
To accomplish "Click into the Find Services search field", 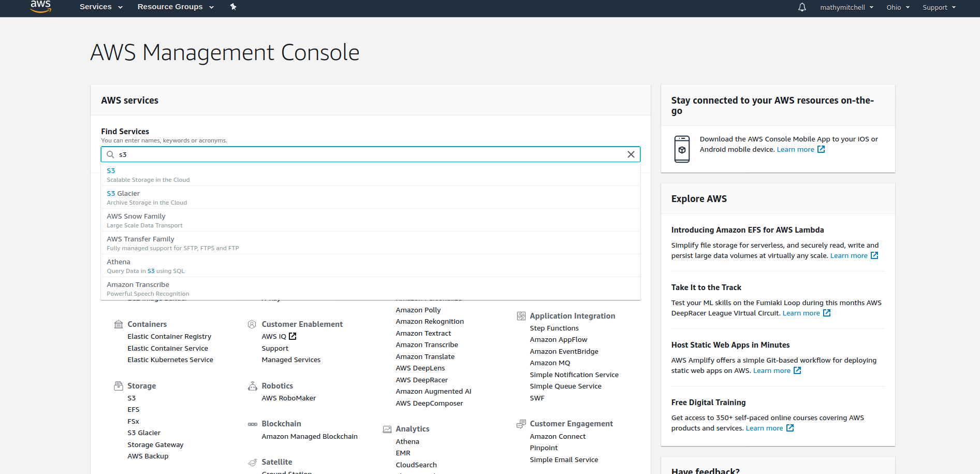I will click(x=362, y=154).
